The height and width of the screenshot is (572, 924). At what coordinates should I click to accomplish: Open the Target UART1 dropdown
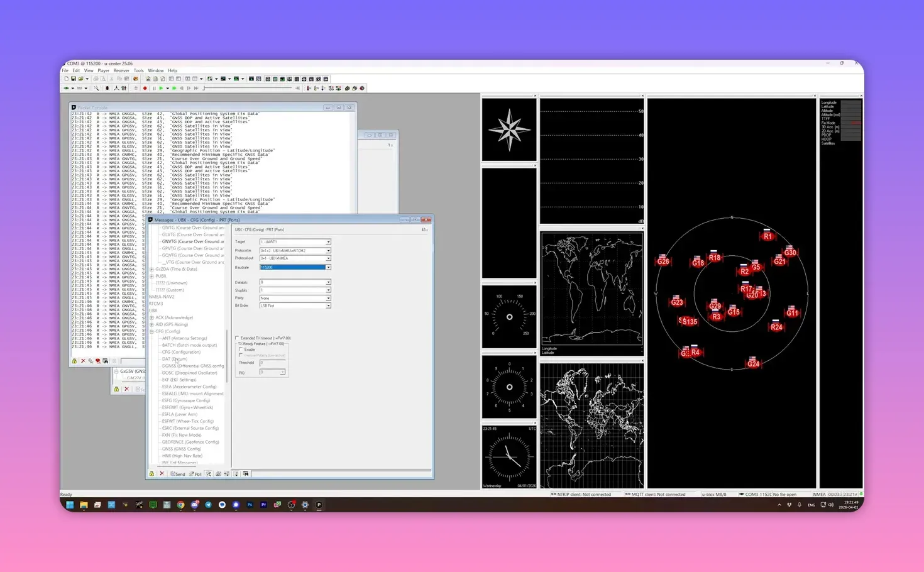(x=327, y=242)
